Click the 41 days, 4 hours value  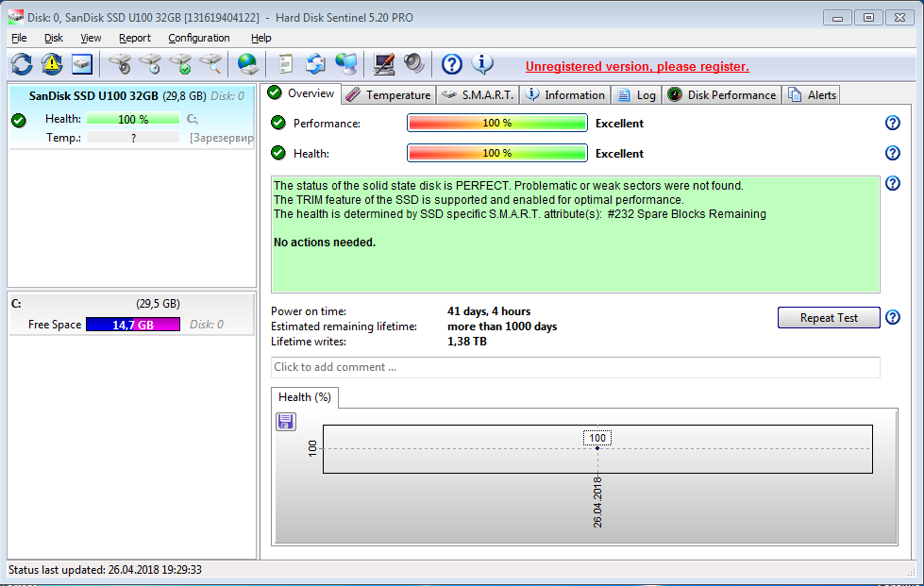[489, 311]
